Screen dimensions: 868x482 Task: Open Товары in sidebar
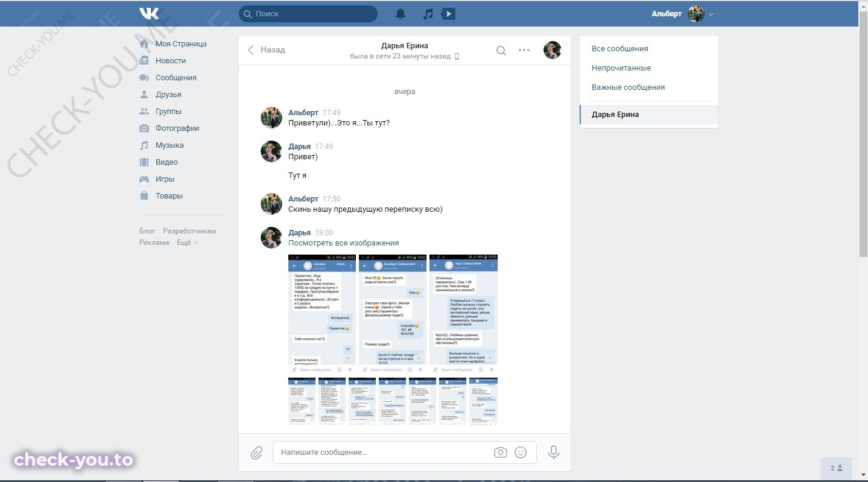pyautogui.click(x=169, y=196)
